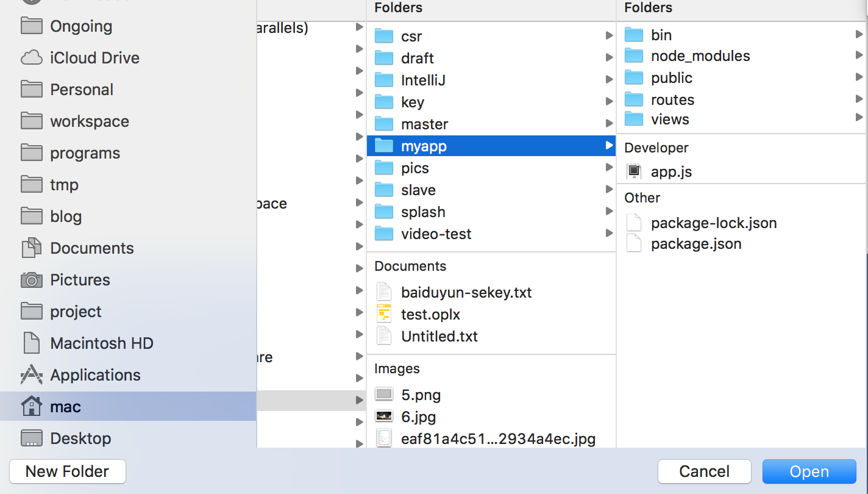Screen dimensions: 868x494
Task: Click the iCloud Drive cloud icon
Action: click(x=31, y=58)
